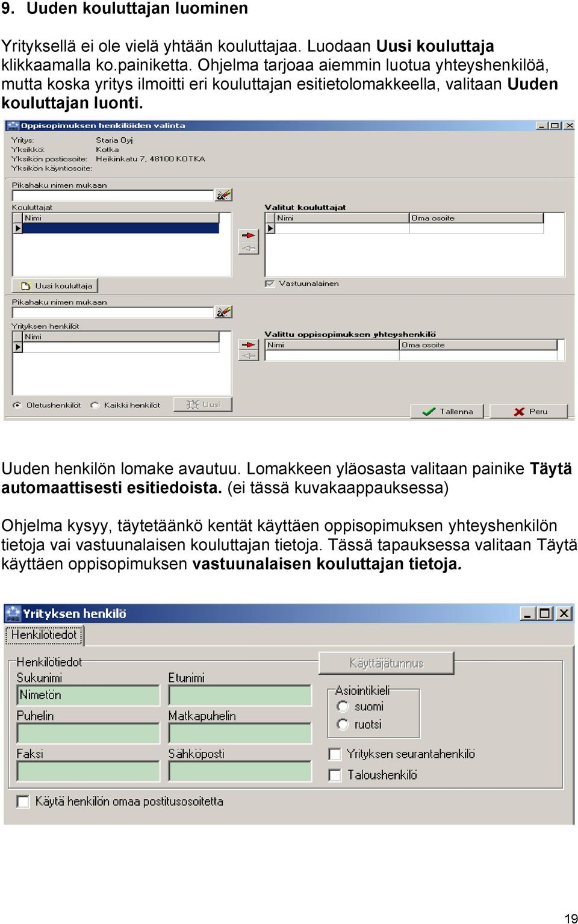Screen dimensions: 578x924
Task: Click Nimi header in Yrityksen henkilöt list
Action: tap(121, 336)
